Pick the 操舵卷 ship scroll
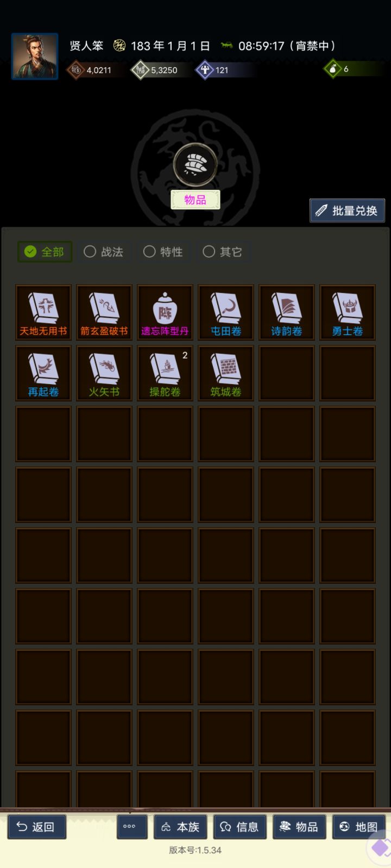The height and width of the screenshot is (868, 391). (x=165, y=373)
